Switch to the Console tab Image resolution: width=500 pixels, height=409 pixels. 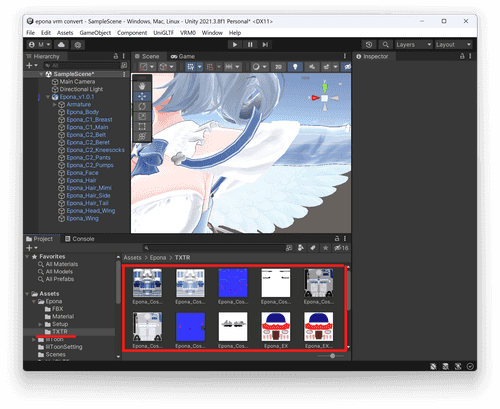click(x=79, y=239)
